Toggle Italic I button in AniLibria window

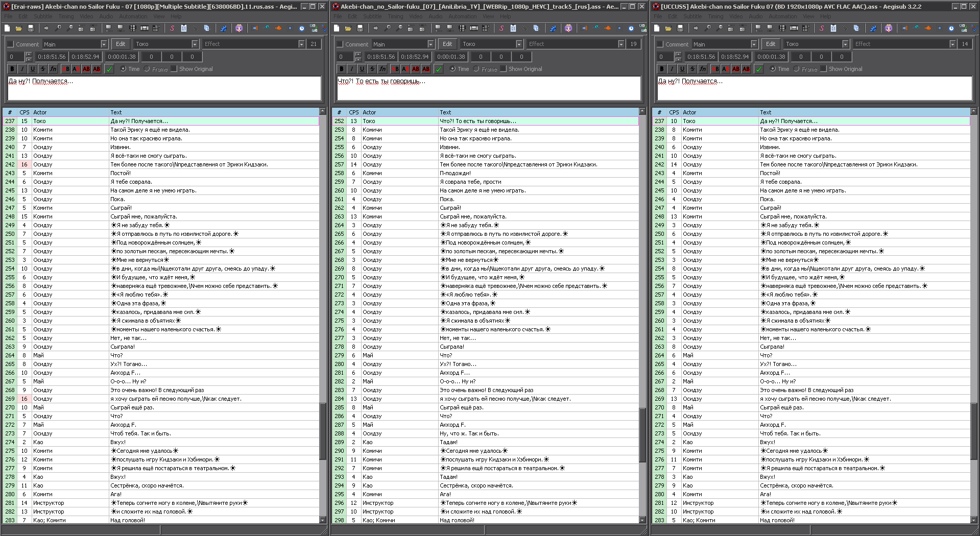click(352, 69)
